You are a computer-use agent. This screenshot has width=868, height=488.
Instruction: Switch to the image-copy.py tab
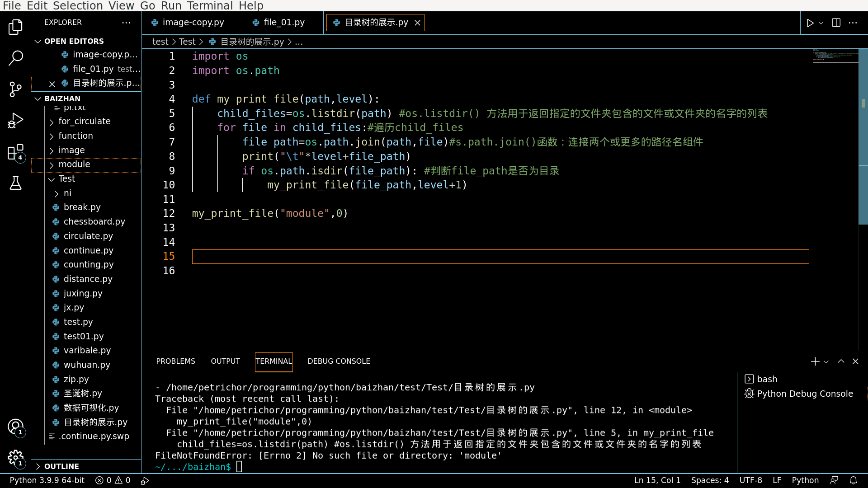(192, 23)
